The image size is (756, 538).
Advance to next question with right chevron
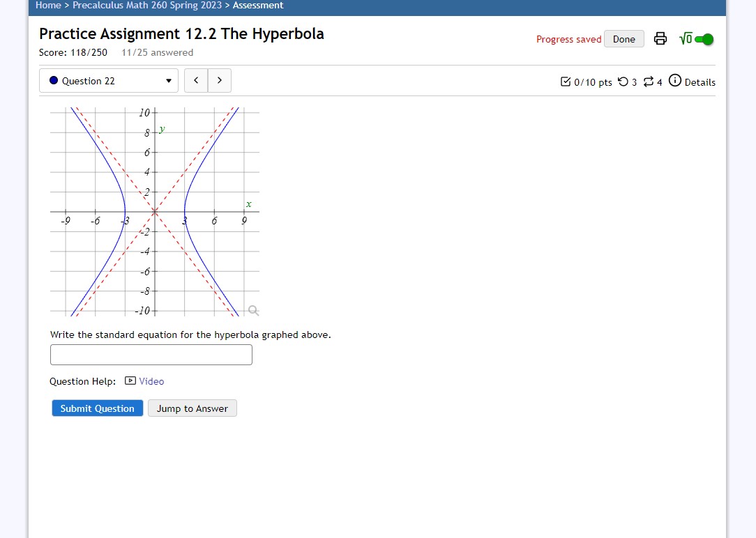coord(219,80)
